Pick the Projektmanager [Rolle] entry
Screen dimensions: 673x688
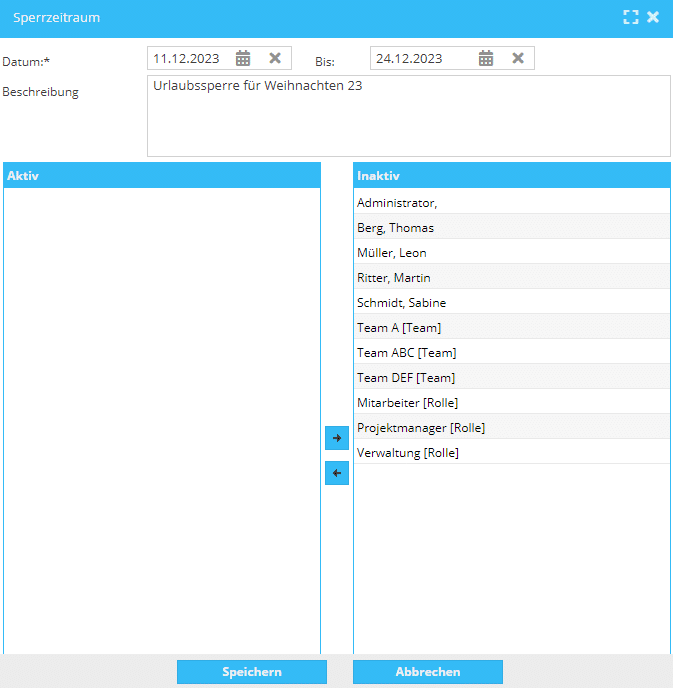click(x=421, y=428)
